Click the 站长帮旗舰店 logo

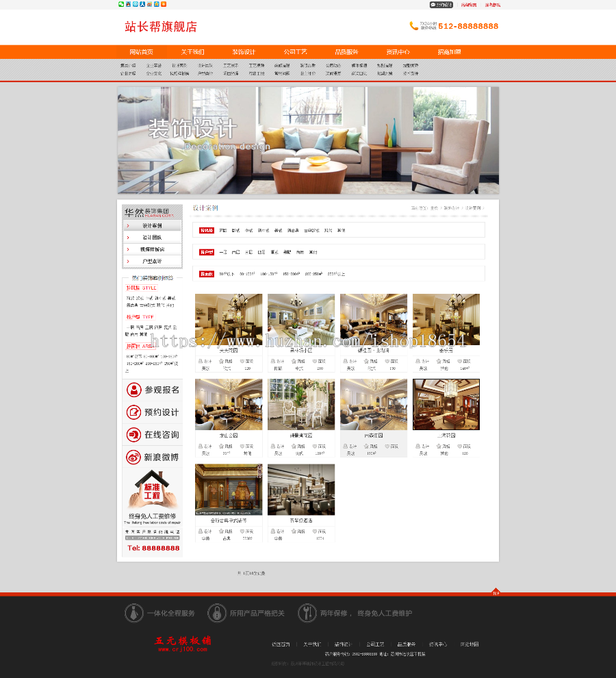[x=161, y=27]
